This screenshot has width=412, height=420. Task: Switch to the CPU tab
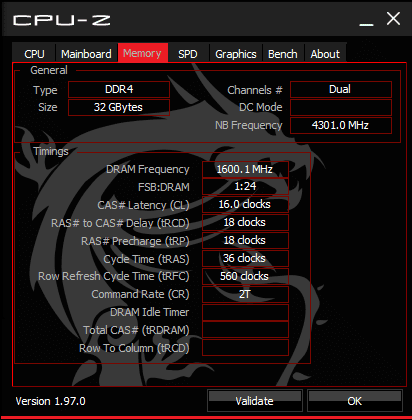coord(34,53)
